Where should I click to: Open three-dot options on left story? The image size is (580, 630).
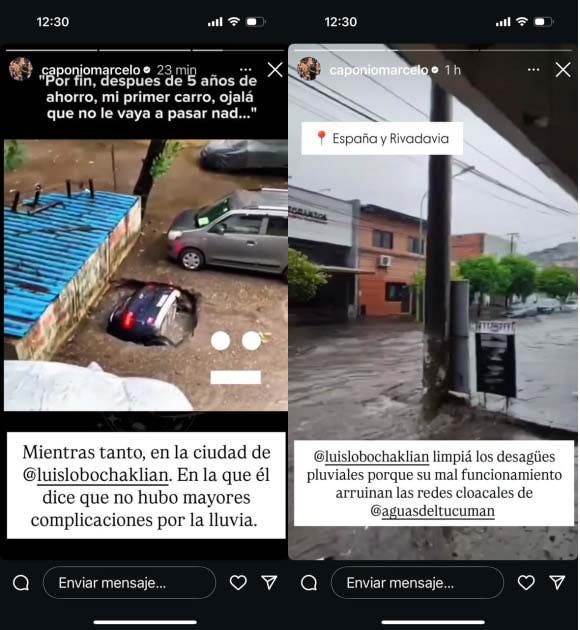pyautogui.click(x=245, y=70)
